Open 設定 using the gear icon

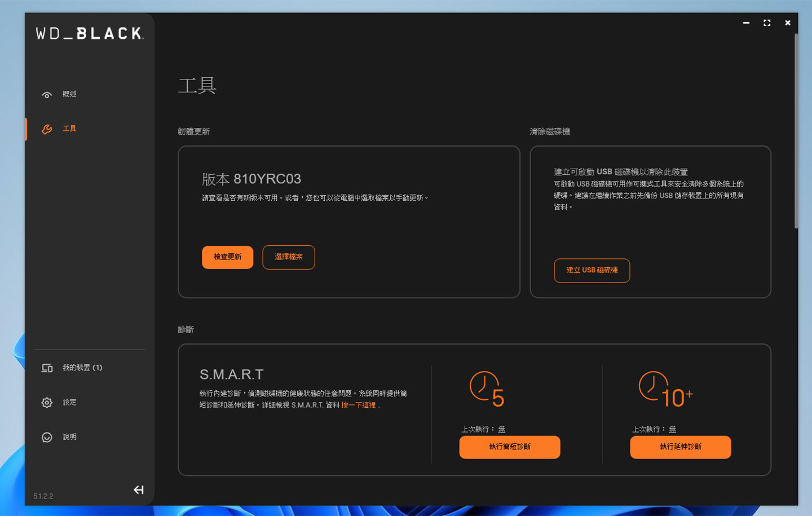tap(47, 402)
